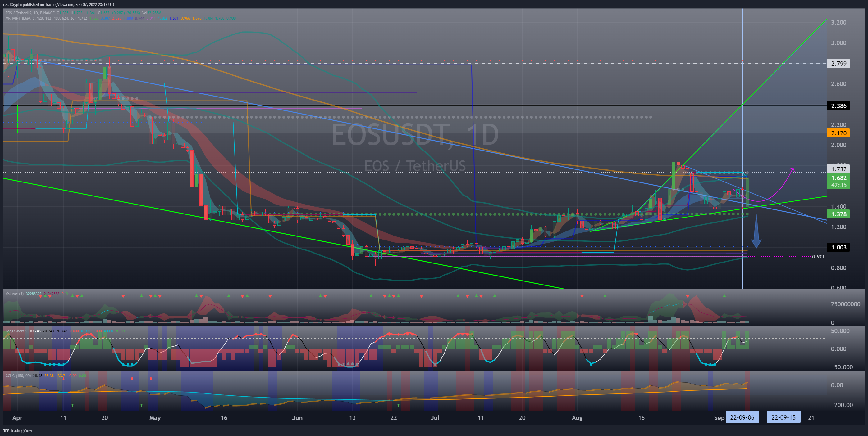Click the 22-09-15 date marker

783,417
